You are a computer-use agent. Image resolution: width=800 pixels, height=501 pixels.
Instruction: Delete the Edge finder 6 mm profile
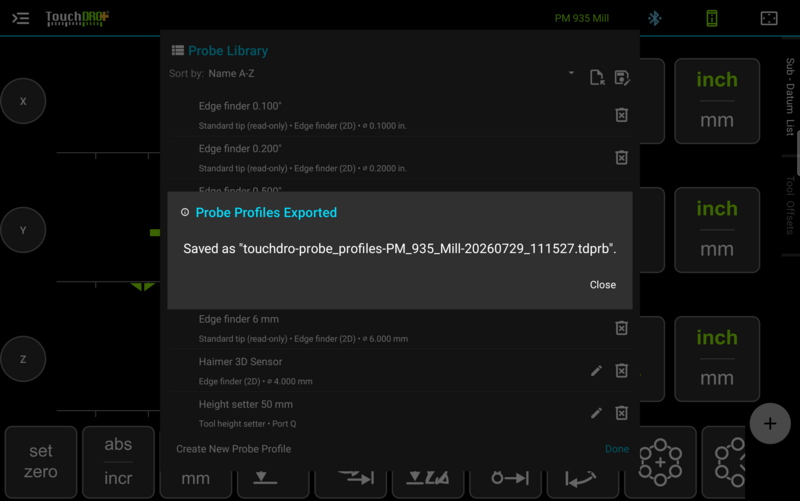[621, 328]
